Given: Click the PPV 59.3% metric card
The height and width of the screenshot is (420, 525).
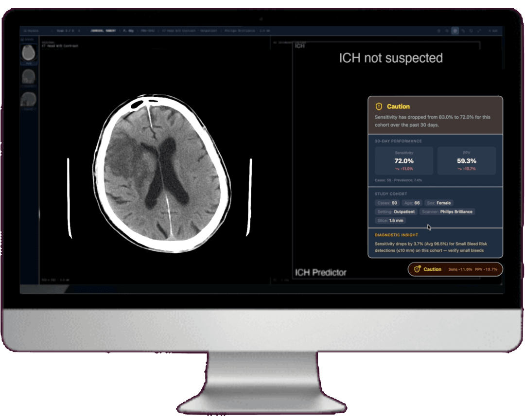Looking at the screenshot, I should point(466,160).
